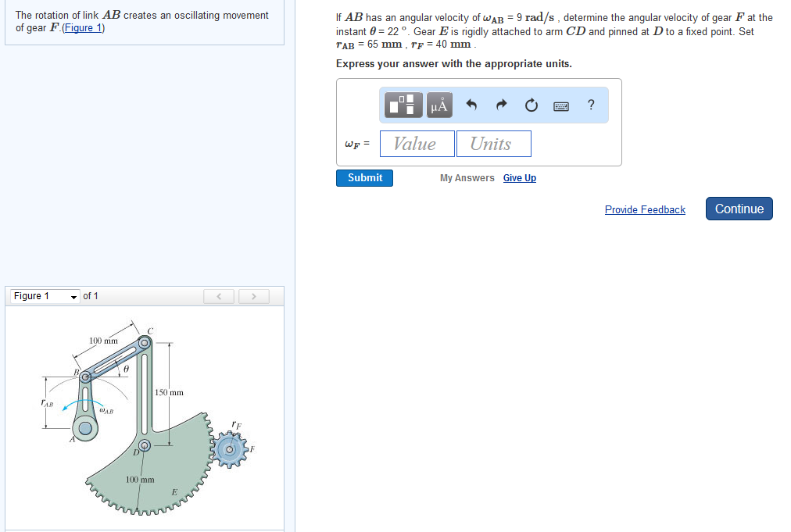Click the previous figure arrow
The height and width of the screenshot is (532, 791).
[x=219, y=296]
